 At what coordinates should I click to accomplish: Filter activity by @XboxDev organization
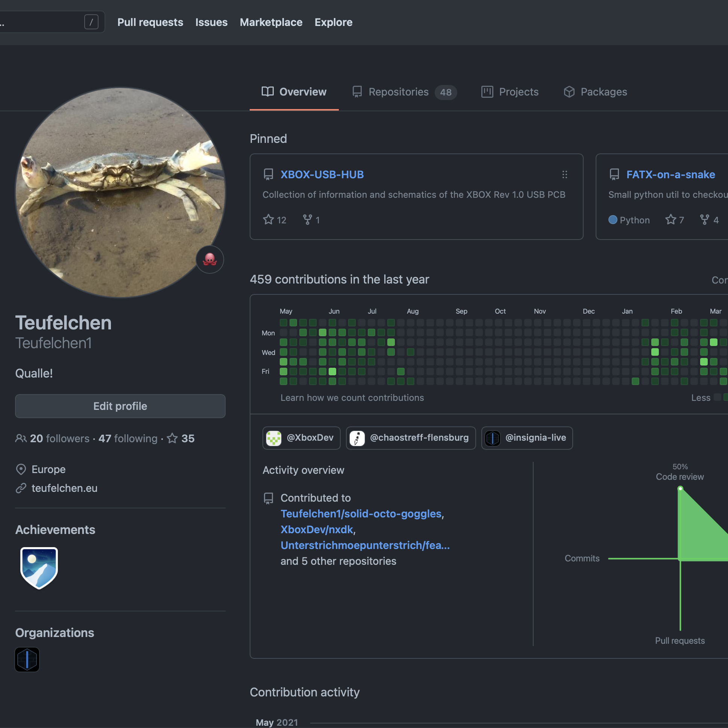302,438
